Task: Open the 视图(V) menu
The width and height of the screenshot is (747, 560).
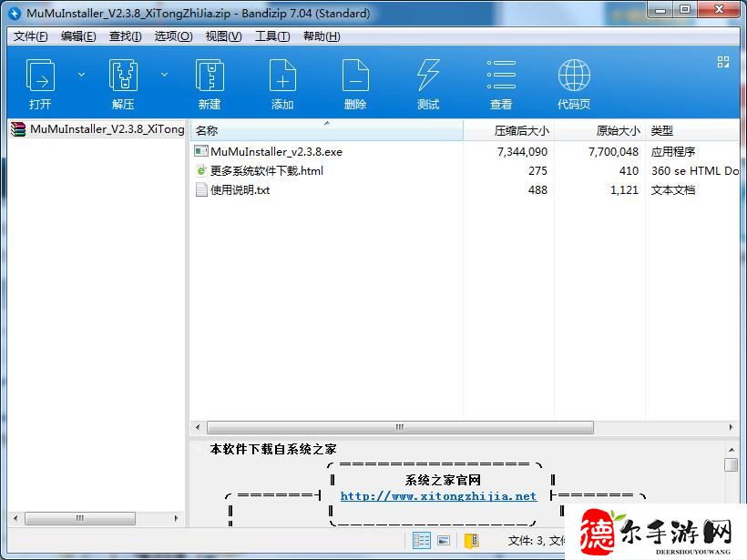Action: click(x=223, y=36)
